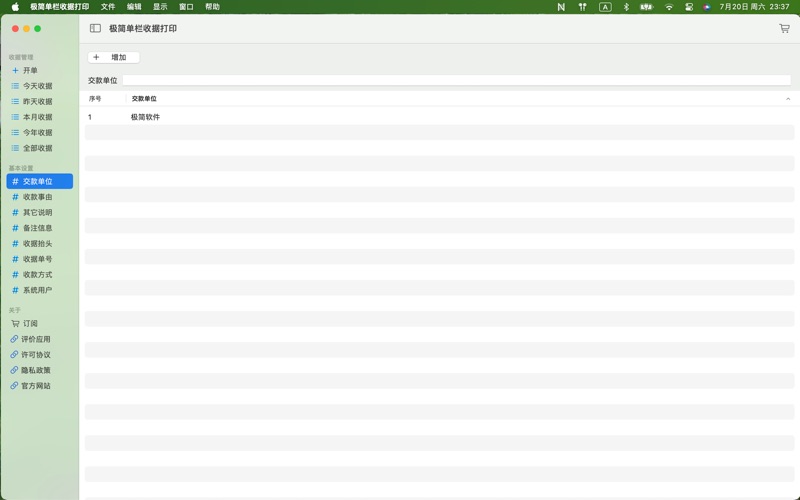The height and width of the screenshot is (500, 800).
Task: Open 今年收据 in sidebar
Action: (x=40, y=133)
